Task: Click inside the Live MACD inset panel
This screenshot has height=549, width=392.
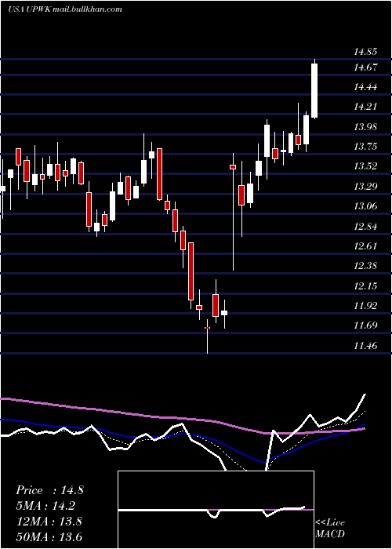Action: tap(216, 510)
